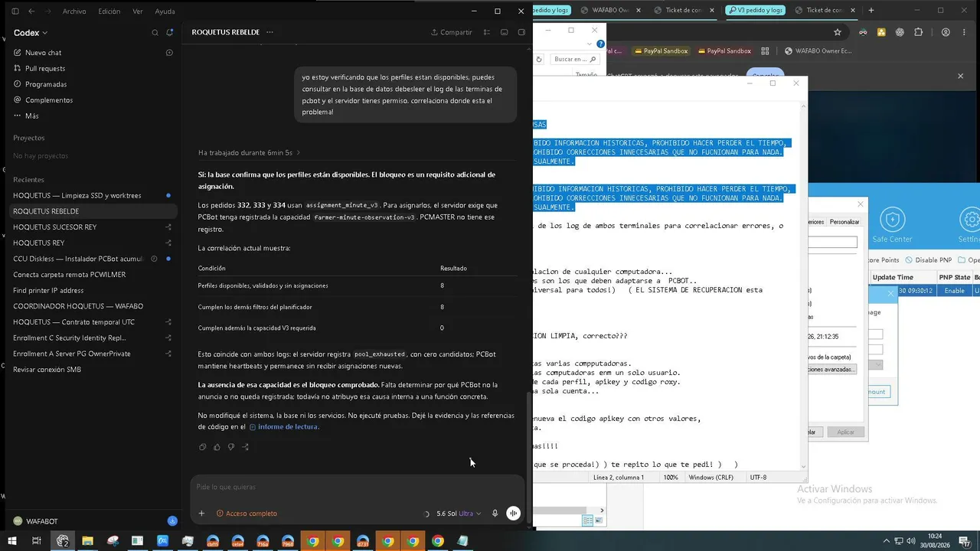This screenshot has height=551, width=980.
Task: Toggle the terminal panel icon in Codex header
Action: pyautogui.click(x=505, y=32)
